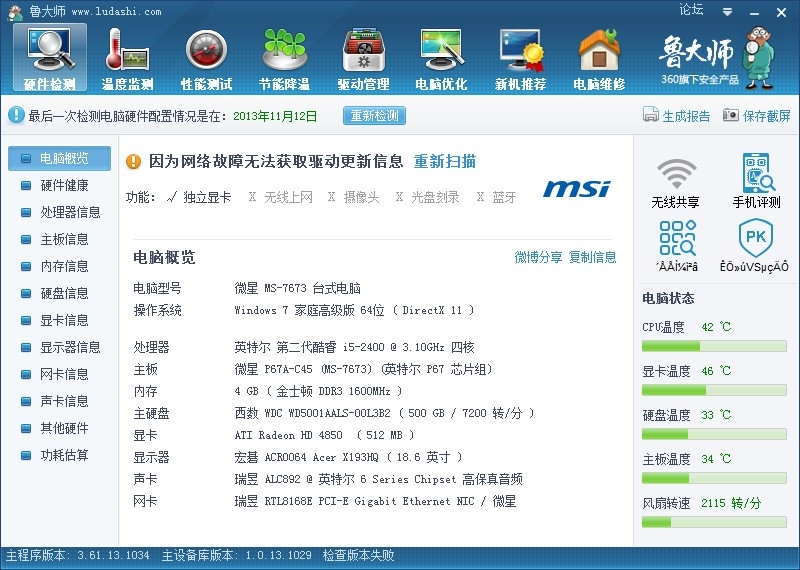Viewport: 800px width, 570px height.
Task: Click the 宏碁 Acer X193HQ monitor value
Action: (x=348, y=457)
